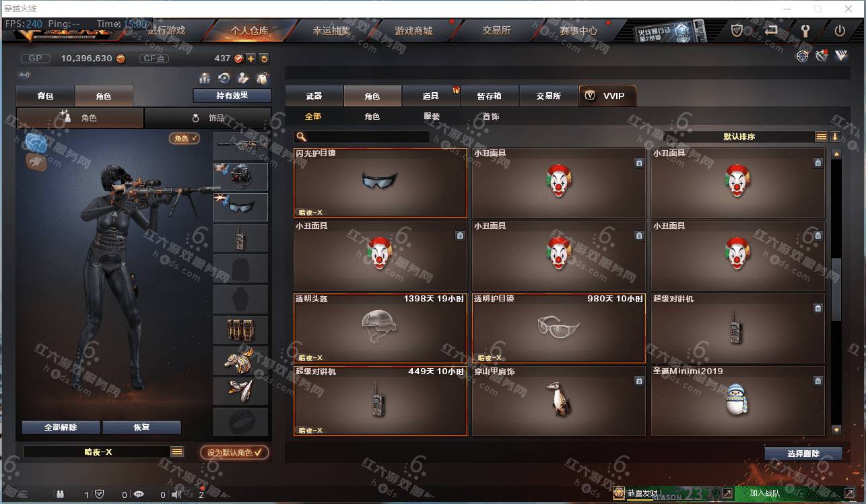This screenshot has width=866, height=504.
Task: Click the chat bubble icon in status bar
Action: coord(139,494)
